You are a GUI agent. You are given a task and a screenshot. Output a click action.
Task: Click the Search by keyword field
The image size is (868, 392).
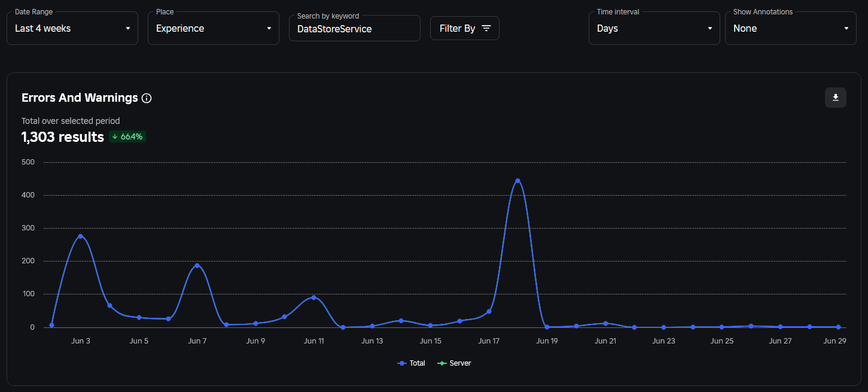click(355, 29)
